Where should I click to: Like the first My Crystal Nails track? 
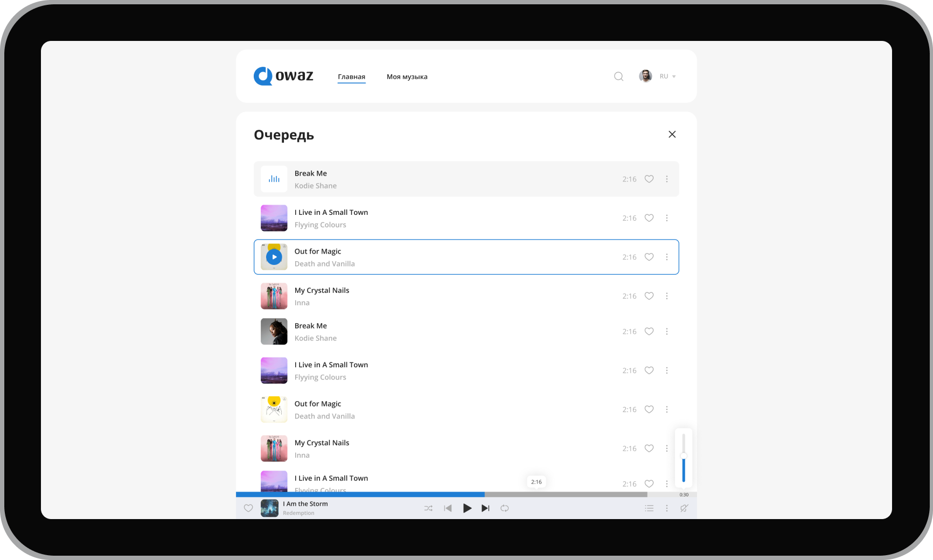[x=649, y=296]
